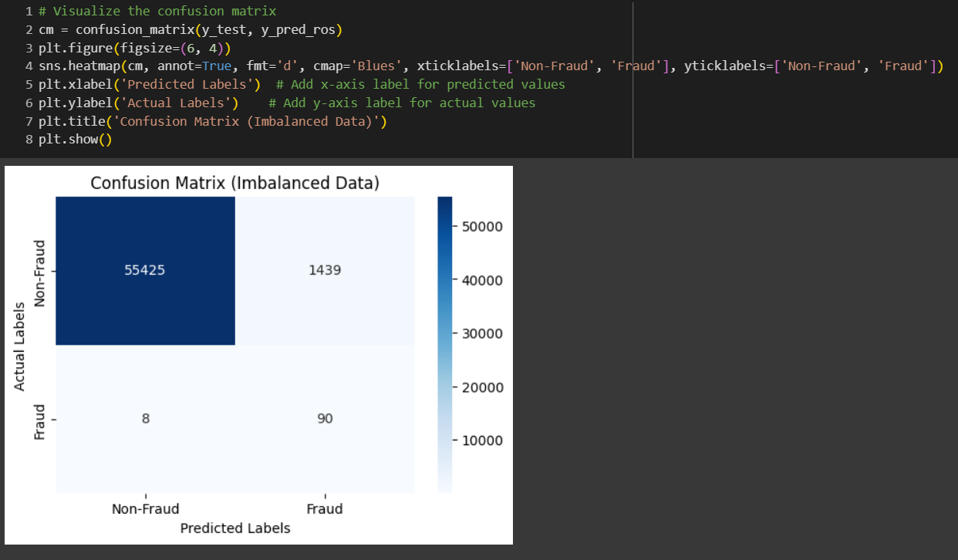Click the 'Predicted Labels' x-axis title
The image size is (958, 560).
[x=234, y=528]
